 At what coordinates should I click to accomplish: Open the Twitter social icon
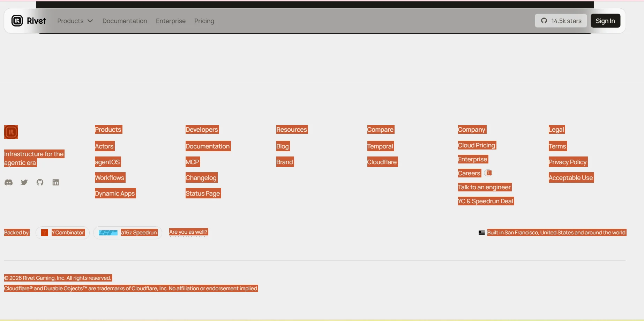[24, 182]
